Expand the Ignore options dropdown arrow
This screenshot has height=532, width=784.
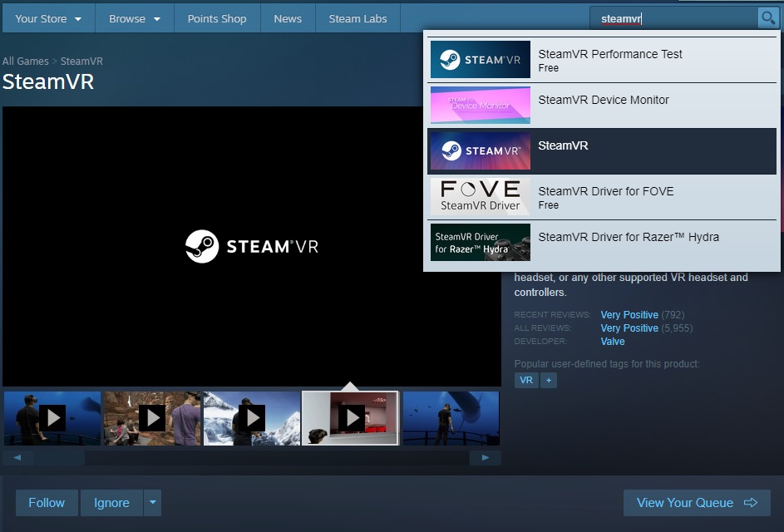[x=152, y=503]
